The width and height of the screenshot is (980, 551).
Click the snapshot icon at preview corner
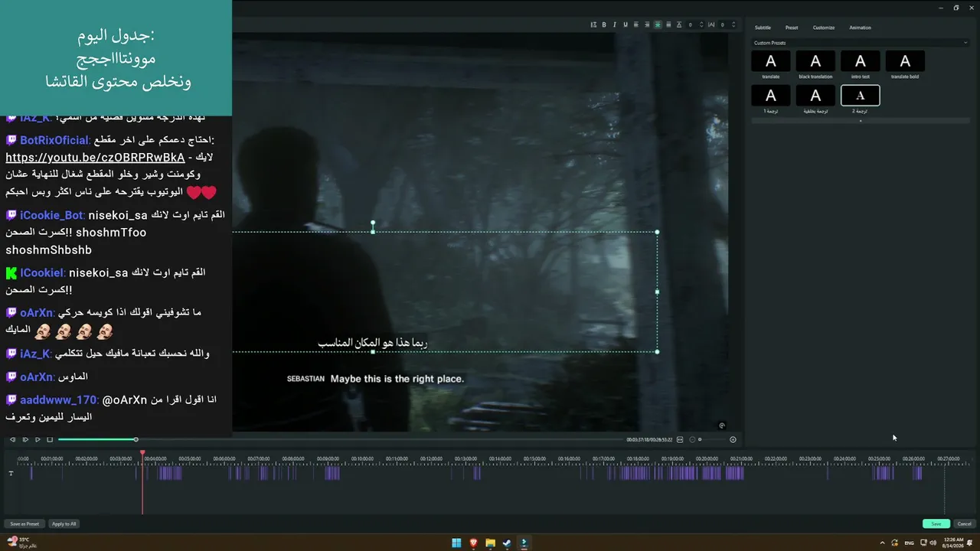coord(722,425)
